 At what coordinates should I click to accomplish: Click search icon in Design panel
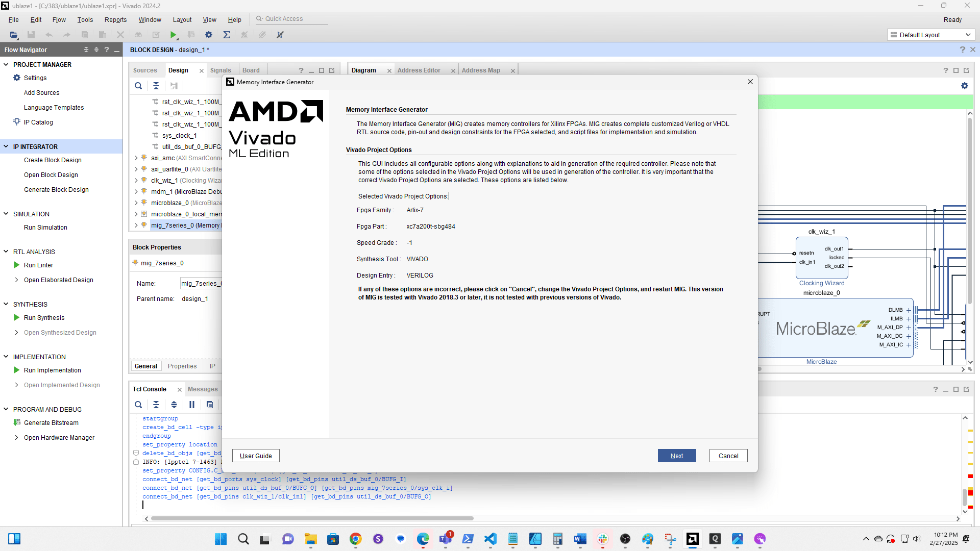pyautogui.click(x=138, y=86)
